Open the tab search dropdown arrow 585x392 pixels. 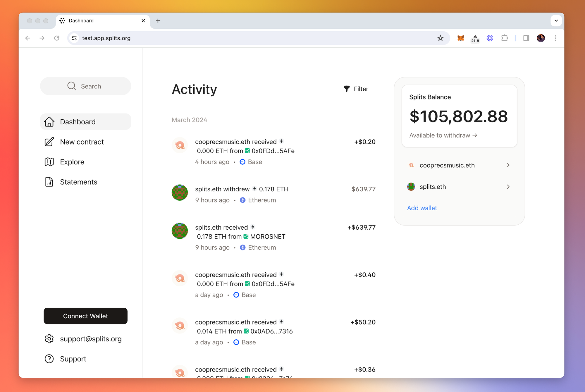[556, 21]
